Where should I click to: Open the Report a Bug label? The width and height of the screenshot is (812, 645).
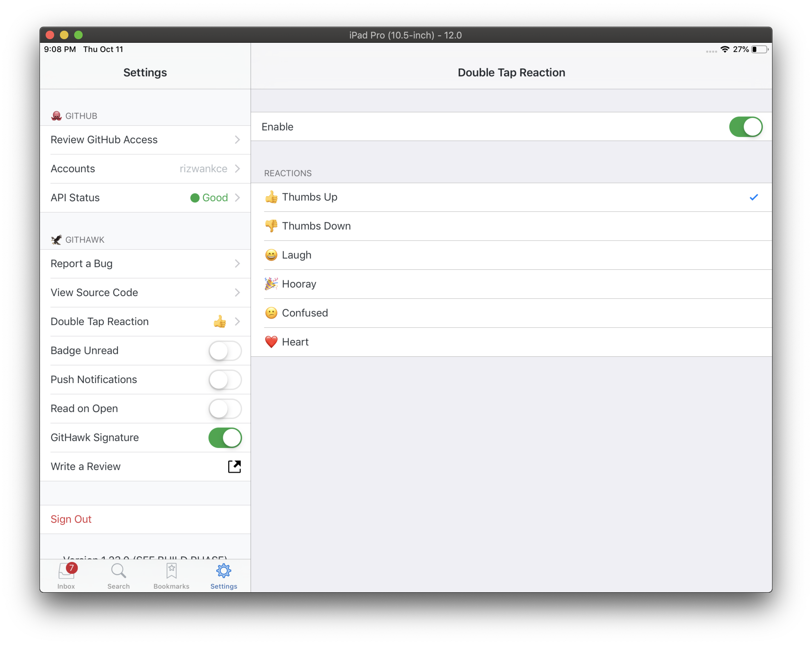[x=81, y=264]
